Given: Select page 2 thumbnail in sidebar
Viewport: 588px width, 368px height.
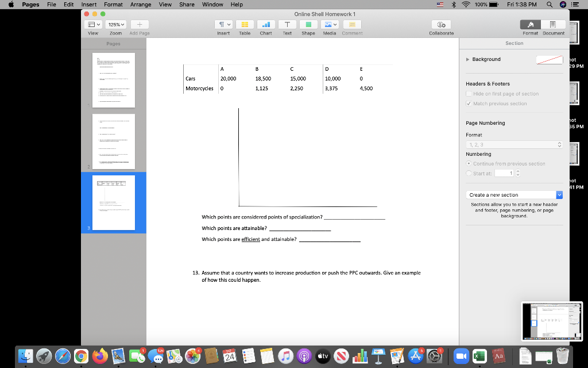Looking at the screenshot, I should (113, 141).
